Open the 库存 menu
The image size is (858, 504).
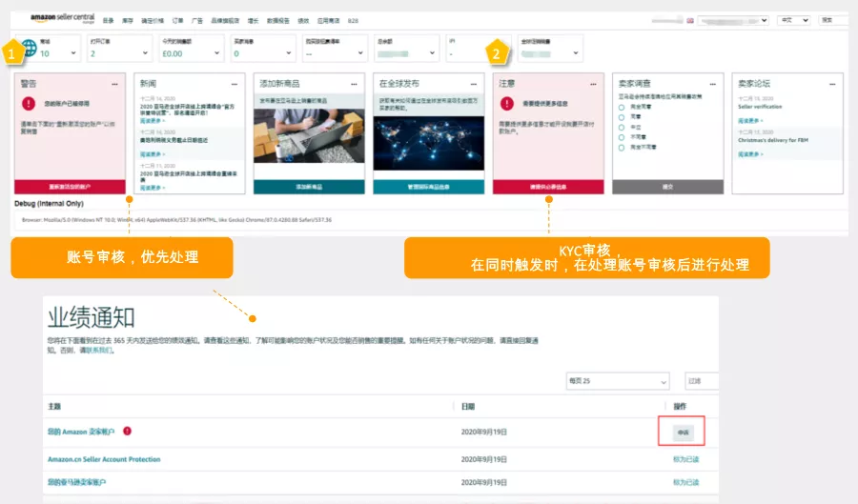coord(128,21)
